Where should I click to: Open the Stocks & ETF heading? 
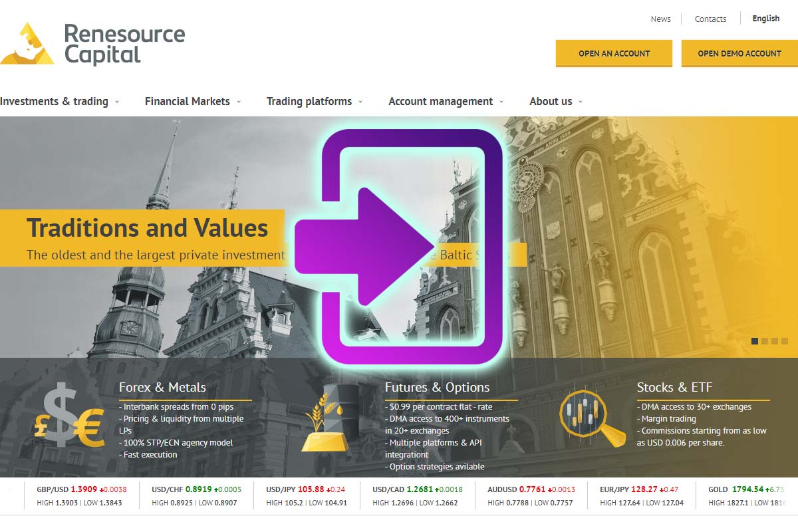[674, 387]
